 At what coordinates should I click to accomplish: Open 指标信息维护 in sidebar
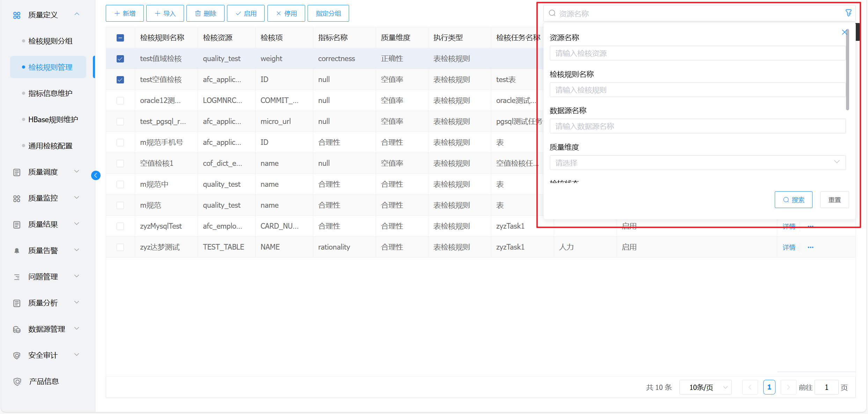pos(50,93)
